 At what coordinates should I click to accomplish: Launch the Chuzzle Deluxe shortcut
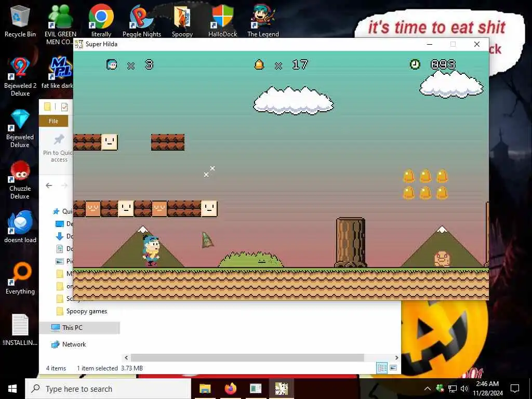tap(20, 180)
